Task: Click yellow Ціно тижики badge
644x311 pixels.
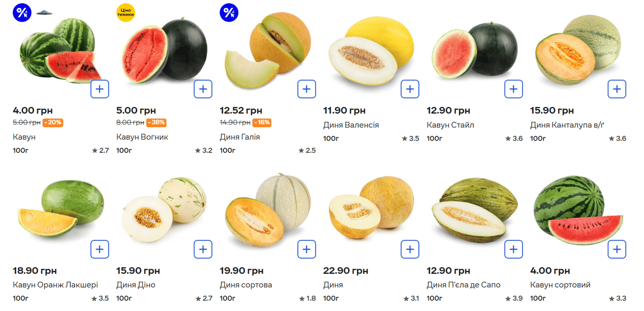Action: (x=125, y=12)
